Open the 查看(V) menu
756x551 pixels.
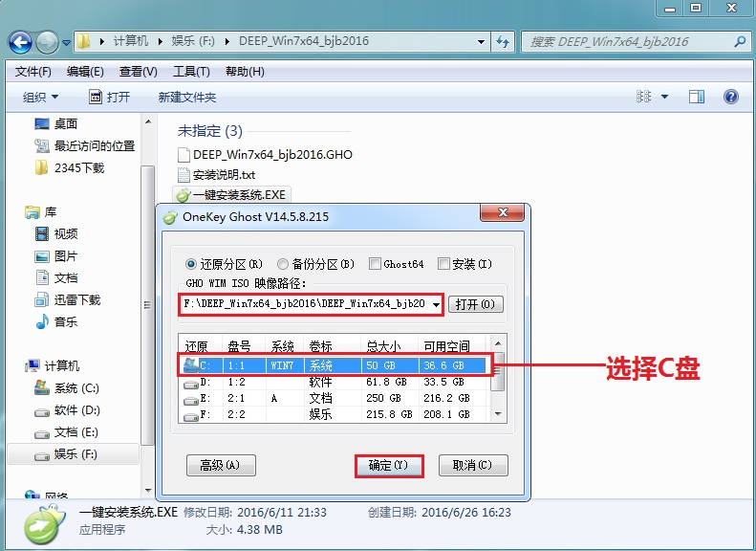tap(138, 72)
